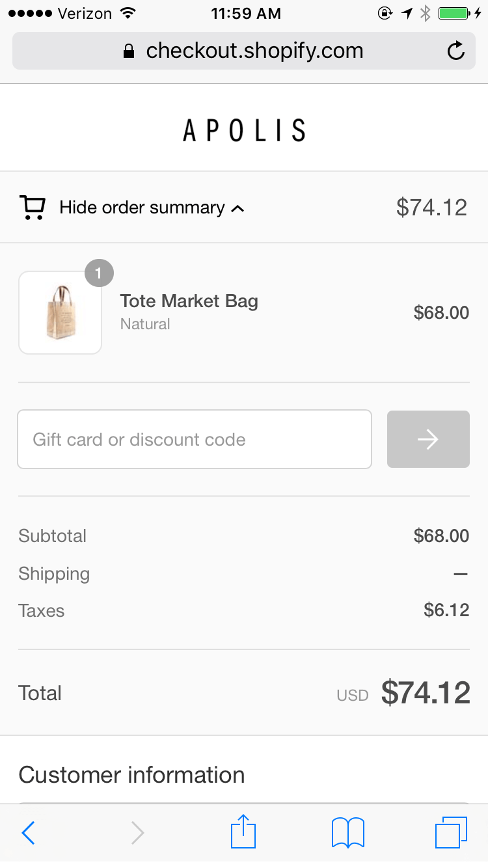Reload the checkout page
The image size is (488, 868).
coord(456,51)
